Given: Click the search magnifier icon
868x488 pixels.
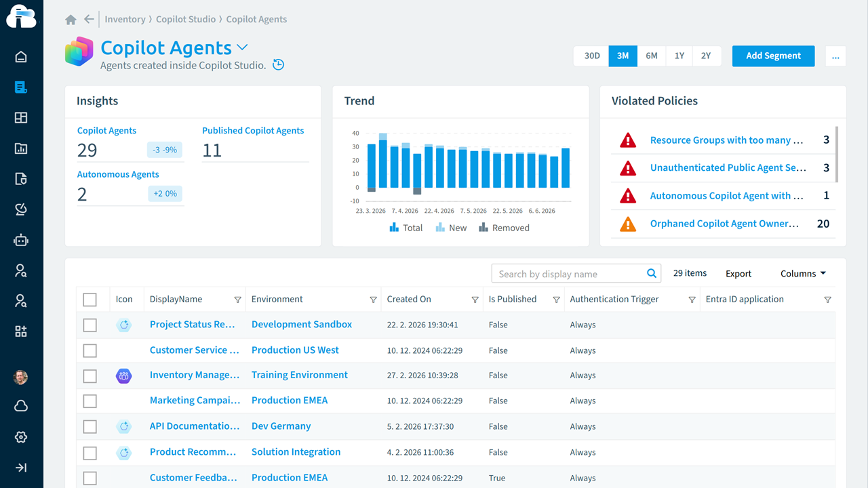Looking at the screenshot, I should point(652,274).
